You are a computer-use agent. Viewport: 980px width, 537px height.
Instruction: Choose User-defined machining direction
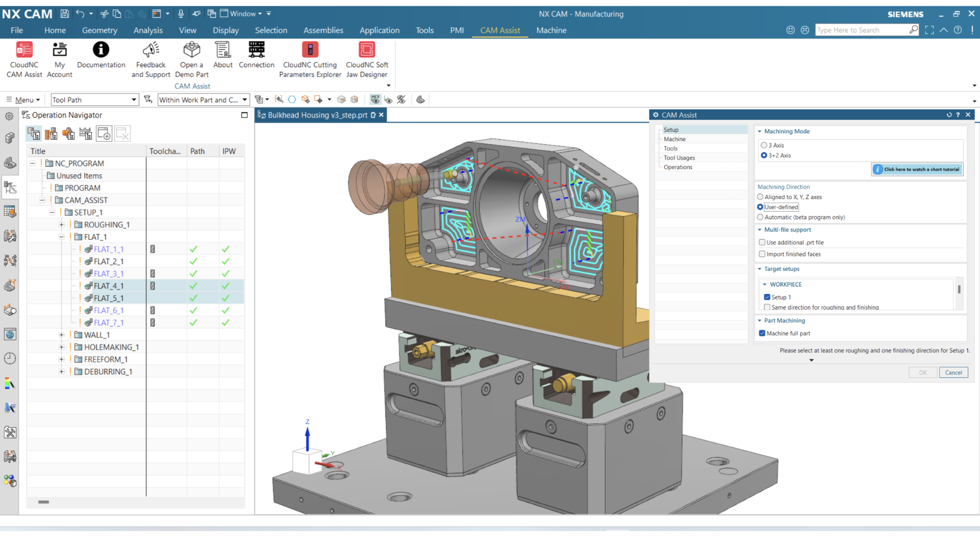pyautogui.click(x=760, y=207)
